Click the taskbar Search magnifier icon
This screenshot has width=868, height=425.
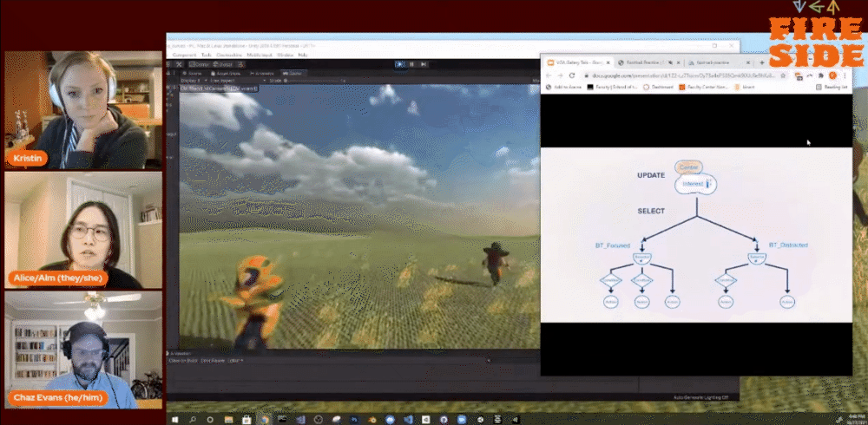[193, 420]
